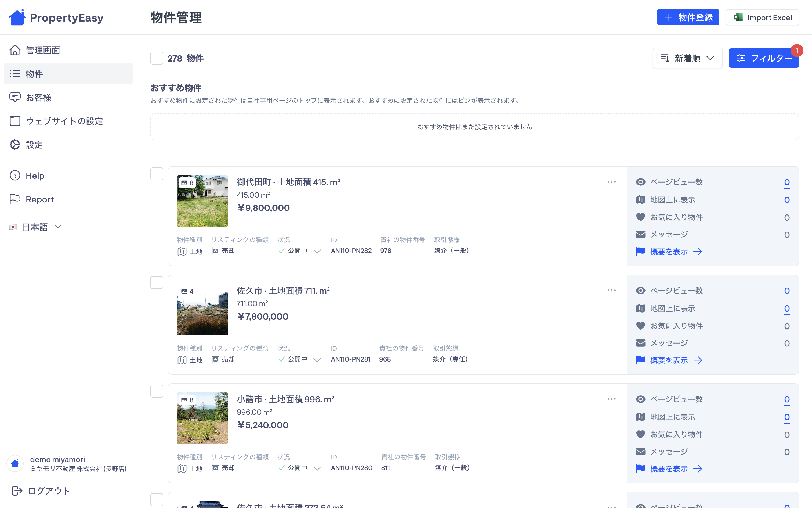The height and width of the screenshot is (508, 812).
Task: Click the price ¥7,800,000
Action: pyautogui.click(x=263, y=317)
